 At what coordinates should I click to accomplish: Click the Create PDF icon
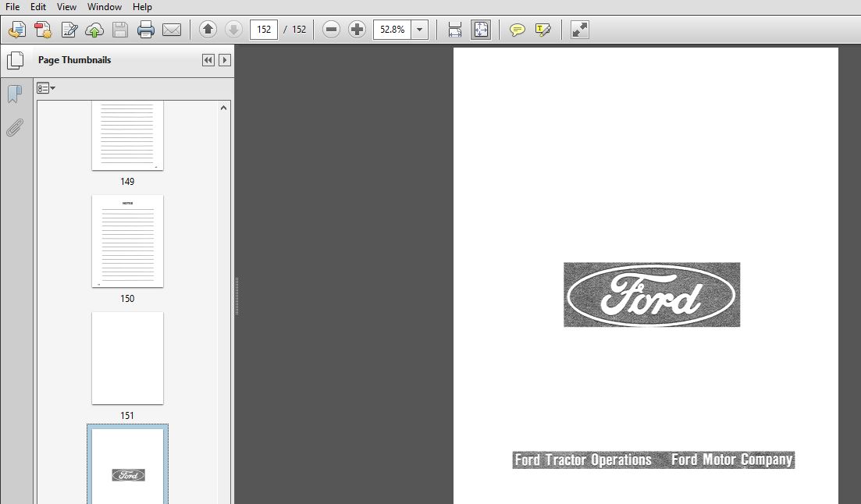(43, 30)
